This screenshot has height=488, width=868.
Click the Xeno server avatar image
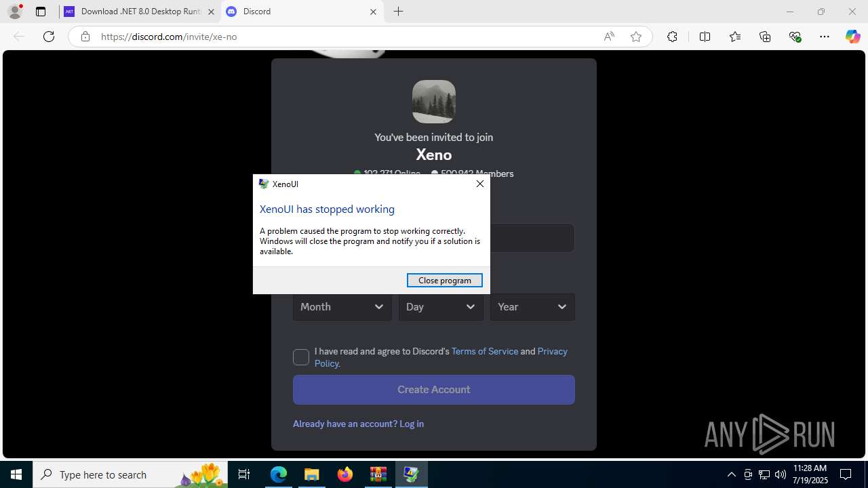(434, 102)
